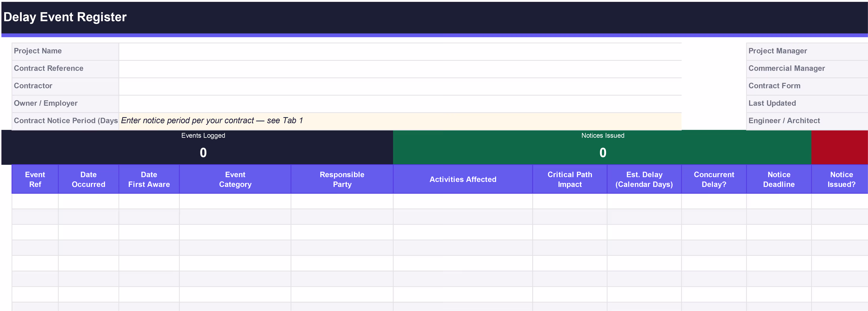Screen dimensions: 868x311
Task: Click the Events Logged count value
Action: (203, 153)
